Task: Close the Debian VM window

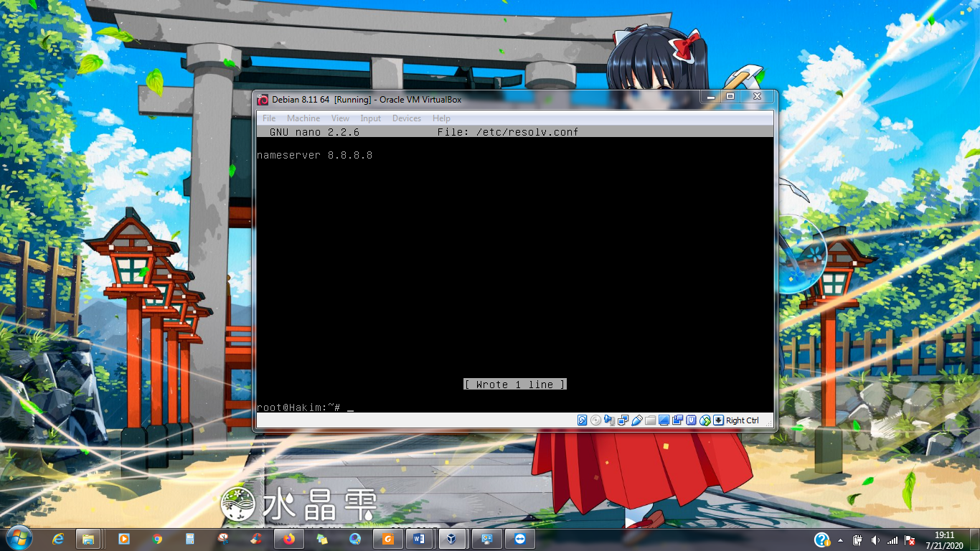Action: tap(757, 97)
